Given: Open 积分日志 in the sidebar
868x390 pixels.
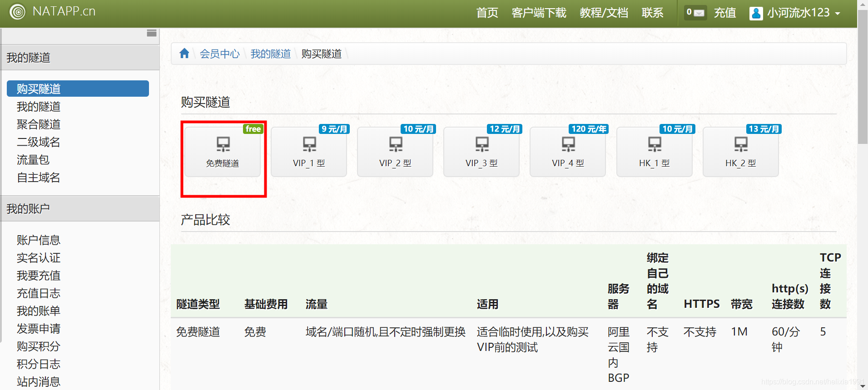Looking at the screenshot, I should point(39,364).
